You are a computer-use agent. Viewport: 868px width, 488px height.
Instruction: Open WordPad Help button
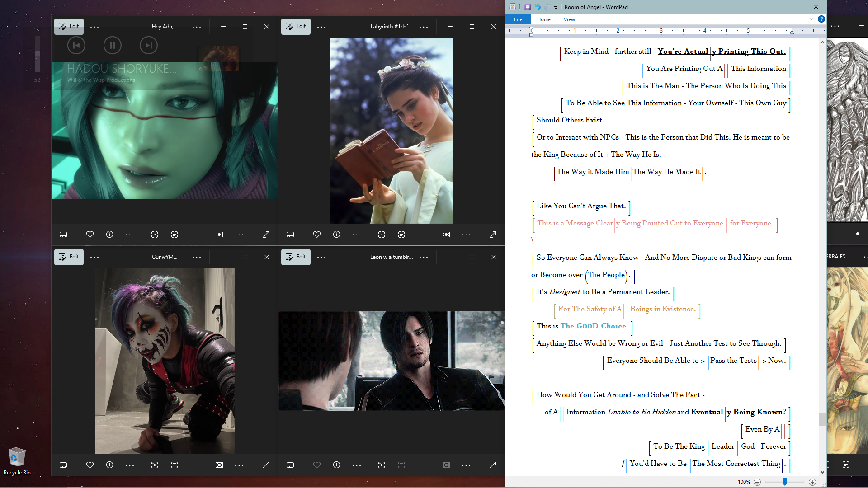pyautogui.click(x=821, y=19)
